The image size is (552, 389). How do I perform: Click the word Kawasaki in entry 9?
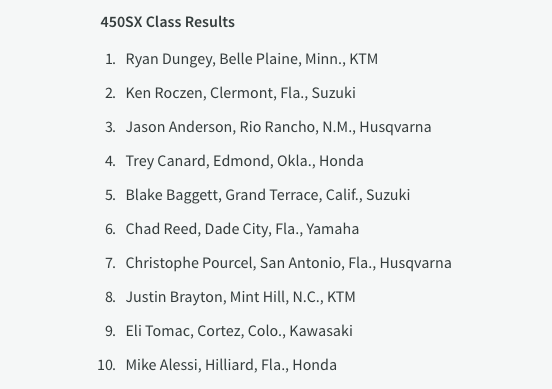(321, 331)
